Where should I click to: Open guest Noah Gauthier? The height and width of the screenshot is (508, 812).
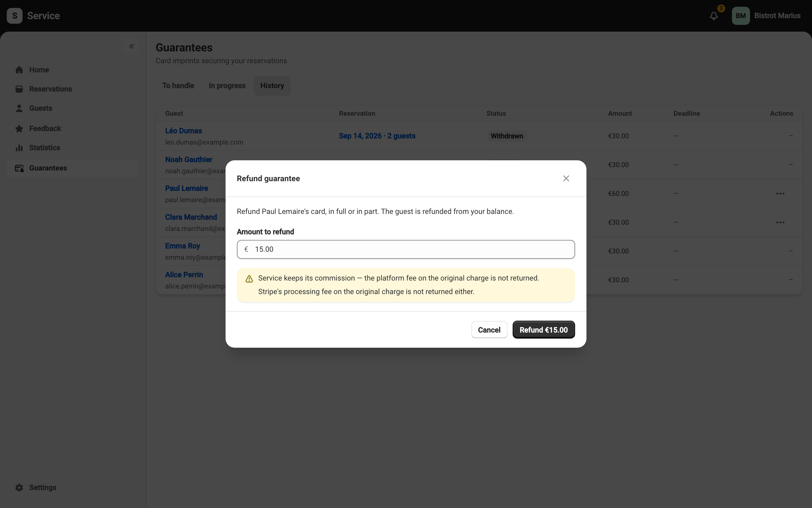point(189,159)
